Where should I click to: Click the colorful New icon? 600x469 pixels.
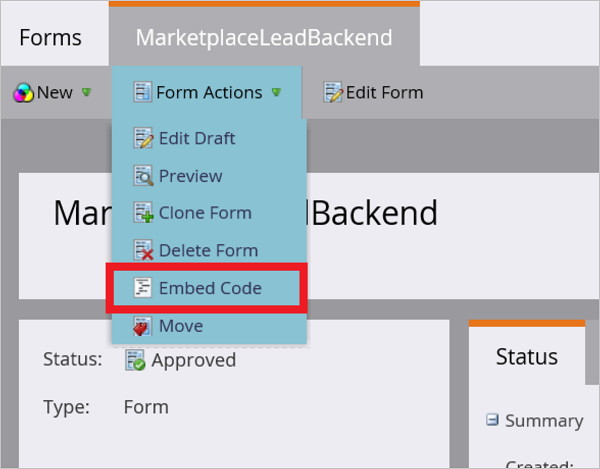(x=23, y=93)
